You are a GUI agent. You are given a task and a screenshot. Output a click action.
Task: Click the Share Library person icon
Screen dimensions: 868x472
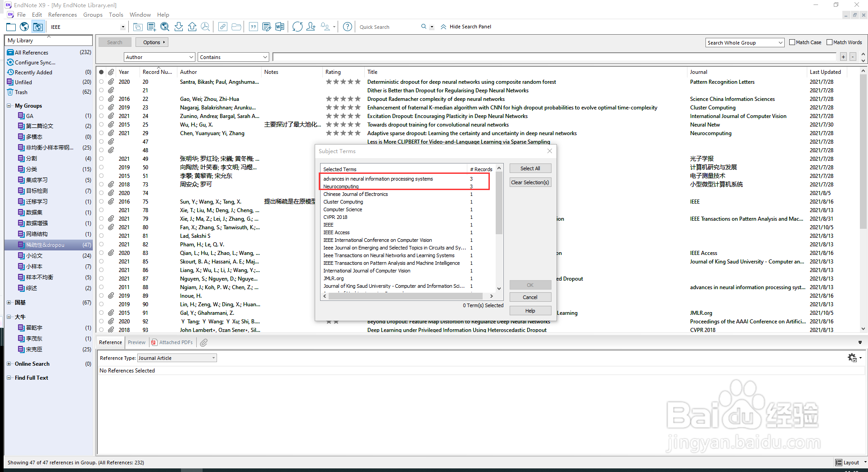click(x=311, y=27)
